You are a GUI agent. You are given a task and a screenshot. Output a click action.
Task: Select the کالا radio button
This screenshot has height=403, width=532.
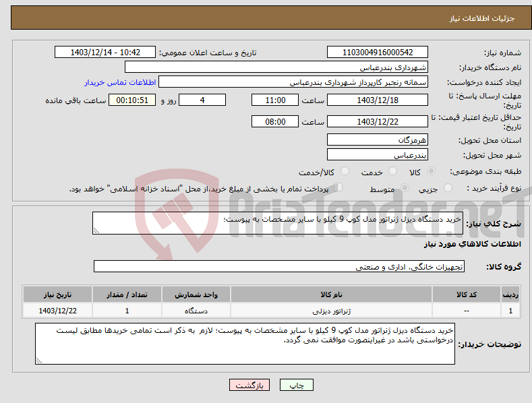[x=432, y=171]
